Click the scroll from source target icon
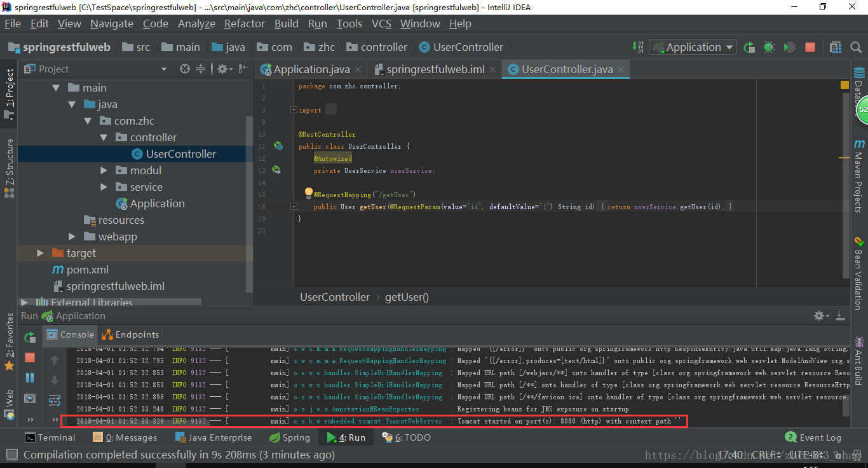 click(x=185, y=69)
